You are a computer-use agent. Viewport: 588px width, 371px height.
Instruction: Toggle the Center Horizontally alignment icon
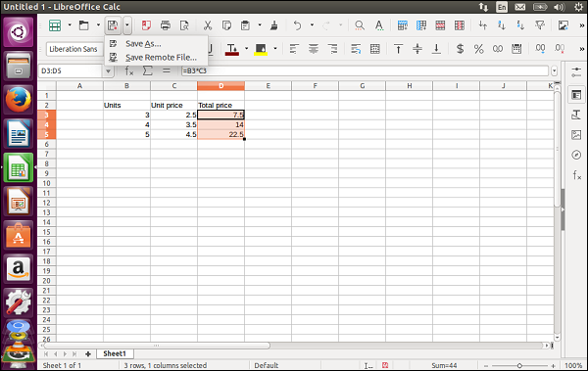314,49
